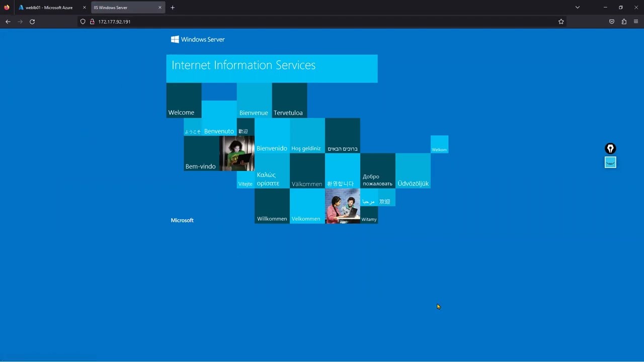Click the address bar showing 172.177.92.191

click(x=322, y=22)
